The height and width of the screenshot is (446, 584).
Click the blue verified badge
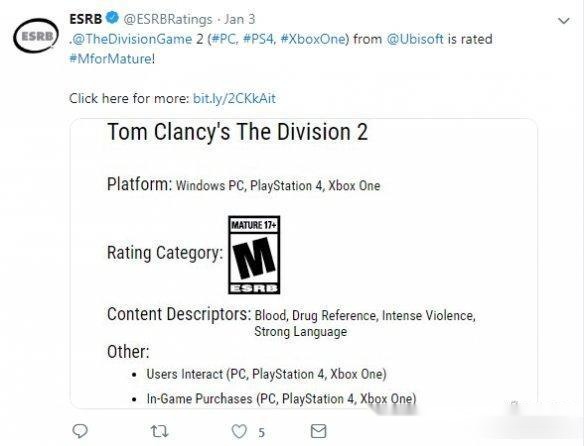(112, 18)
